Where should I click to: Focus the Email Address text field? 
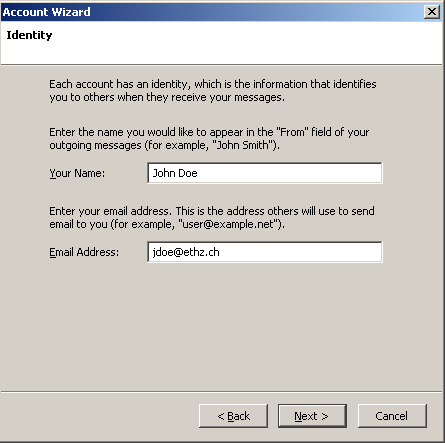[x=265, y=252]
